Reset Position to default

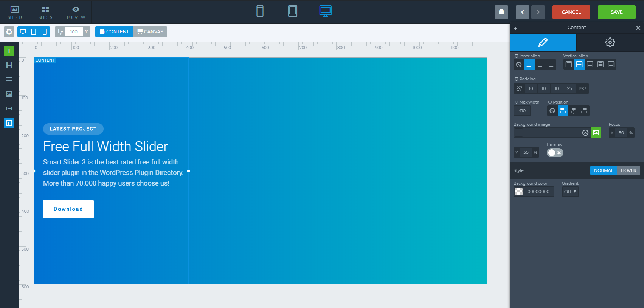click(552, 111)
